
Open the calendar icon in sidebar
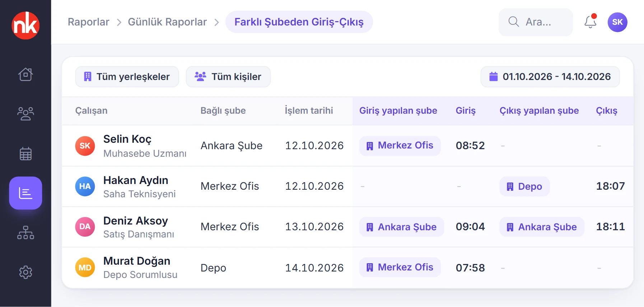[25, 153]
